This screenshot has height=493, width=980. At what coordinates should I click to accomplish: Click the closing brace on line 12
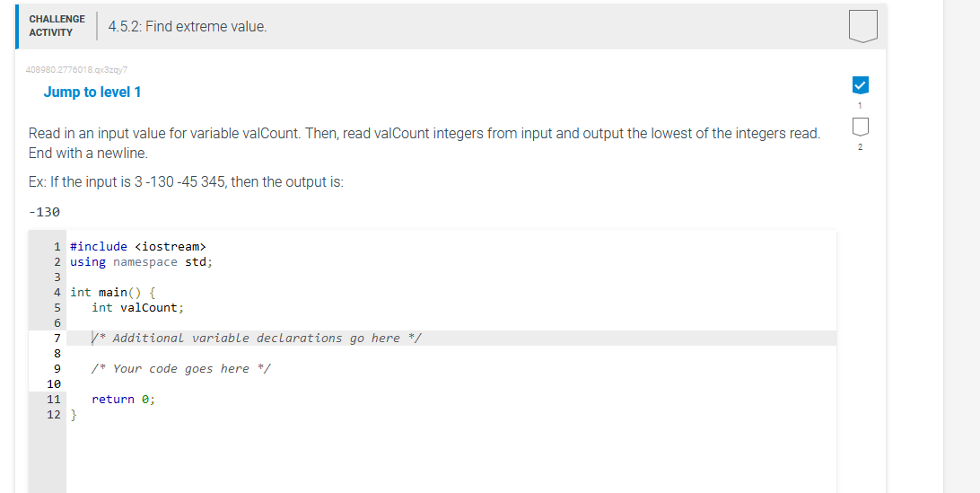pyautogui.click(x=73, y=415)
